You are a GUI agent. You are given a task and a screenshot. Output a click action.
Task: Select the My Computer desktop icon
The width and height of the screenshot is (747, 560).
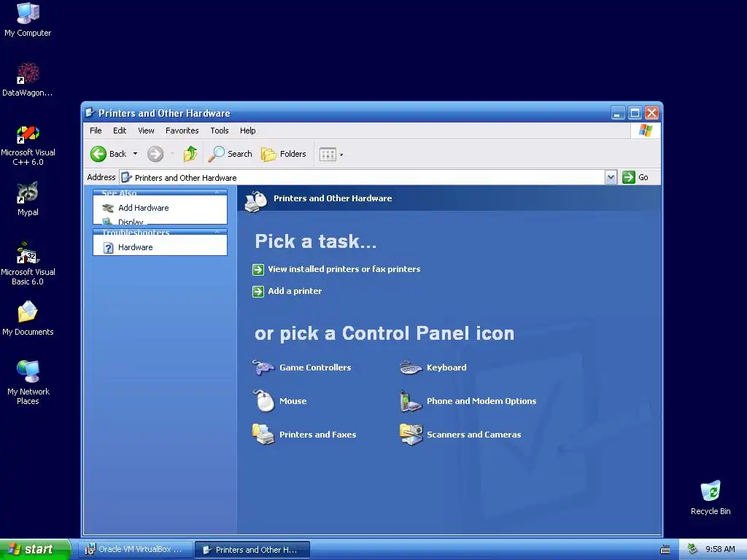click(28, 20)
